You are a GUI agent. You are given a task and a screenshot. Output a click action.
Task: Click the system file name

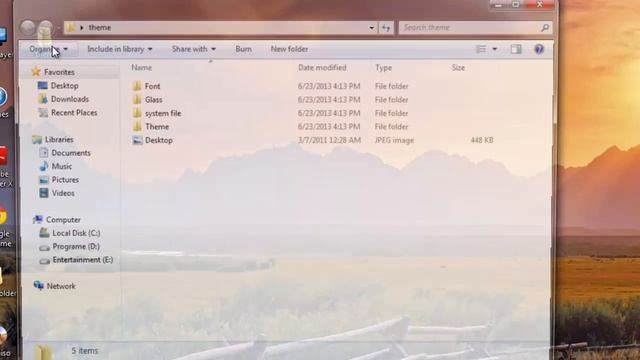click(163, 113)
